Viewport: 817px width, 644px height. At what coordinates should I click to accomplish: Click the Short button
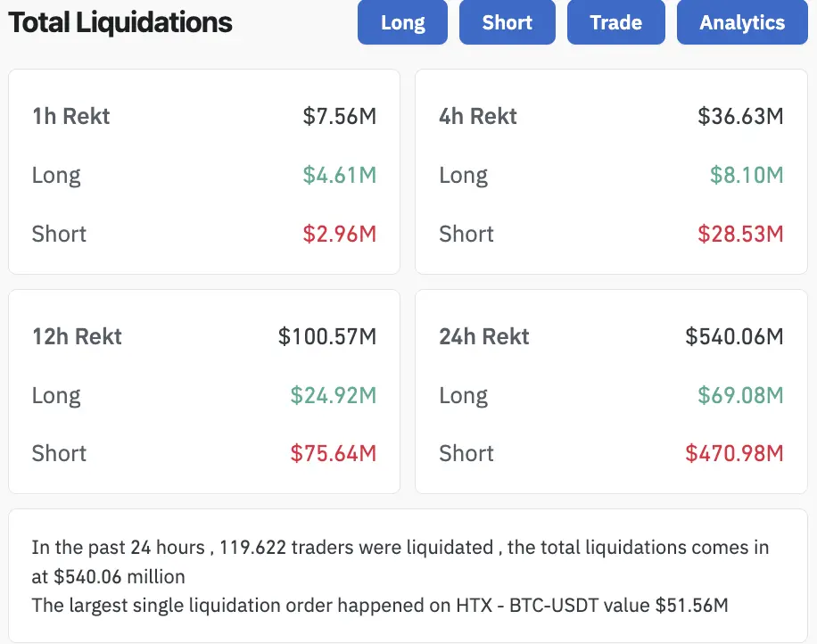click(507, 22)
